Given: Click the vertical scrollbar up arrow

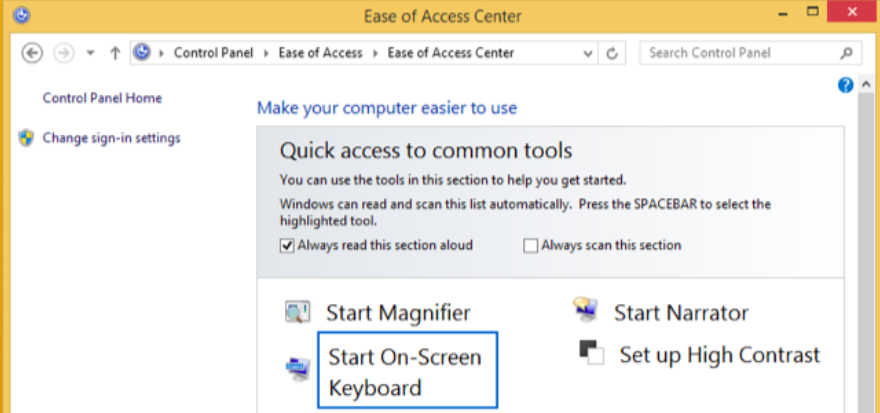Looking at the screenshot, I should [866, 86].
